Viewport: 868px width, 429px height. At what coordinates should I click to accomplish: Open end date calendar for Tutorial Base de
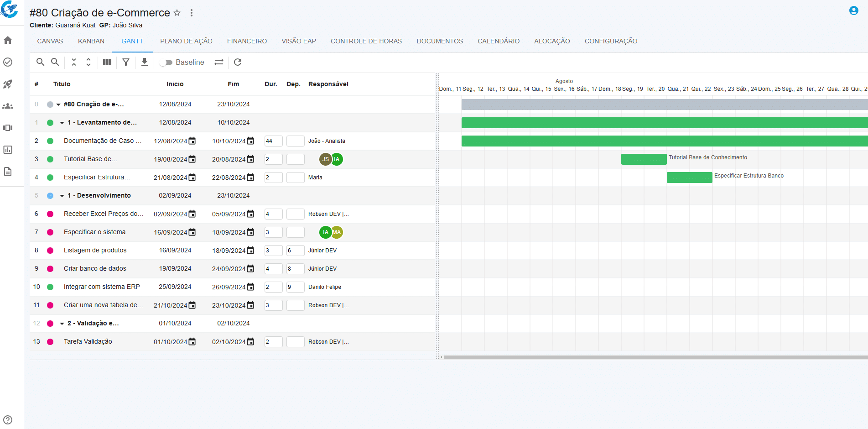250,159
